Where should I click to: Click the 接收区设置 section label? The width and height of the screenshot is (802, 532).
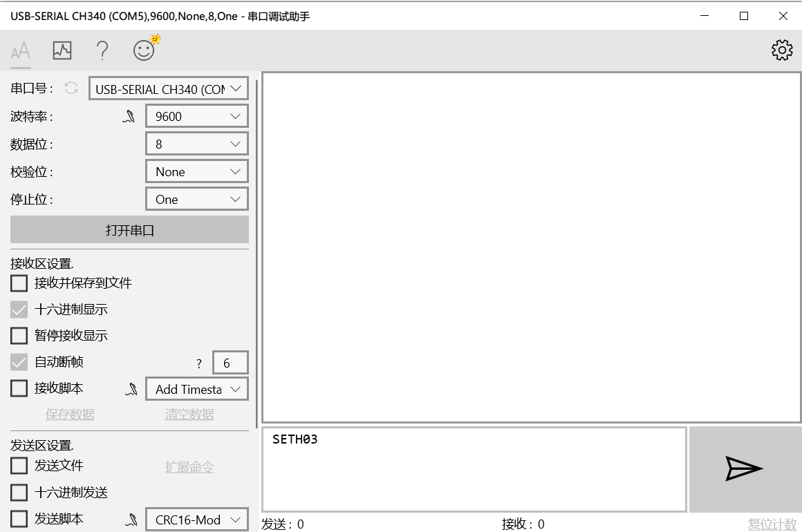(x=42, y=264)
